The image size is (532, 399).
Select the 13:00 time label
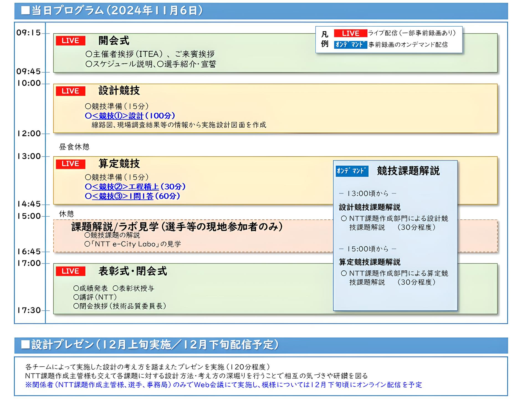point(29,157)
